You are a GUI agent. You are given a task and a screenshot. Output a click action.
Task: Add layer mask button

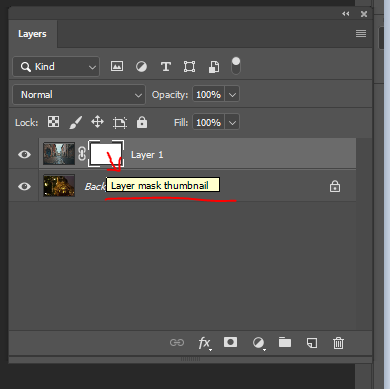230,342
